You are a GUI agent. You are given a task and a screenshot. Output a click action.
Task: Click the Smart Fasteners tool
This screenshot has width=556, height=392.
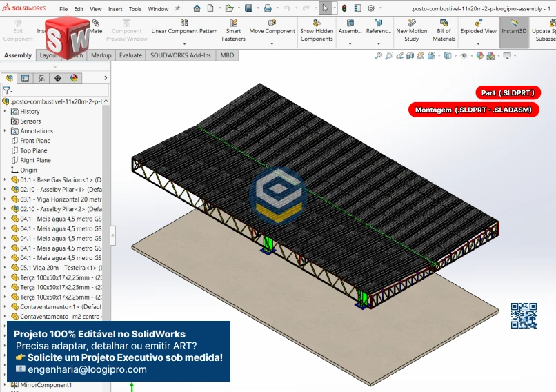(x=233, y=31)
